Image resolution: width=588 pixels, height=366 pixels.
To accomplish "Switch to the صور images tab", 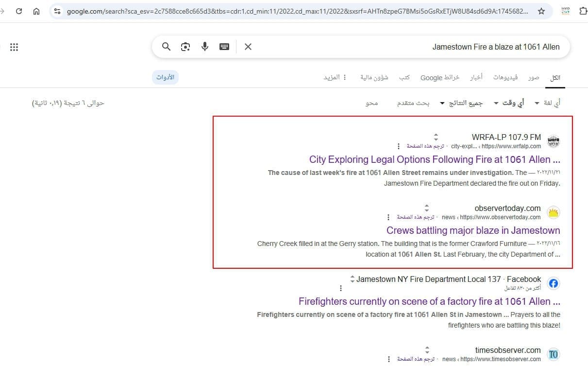I will [534, 77].
